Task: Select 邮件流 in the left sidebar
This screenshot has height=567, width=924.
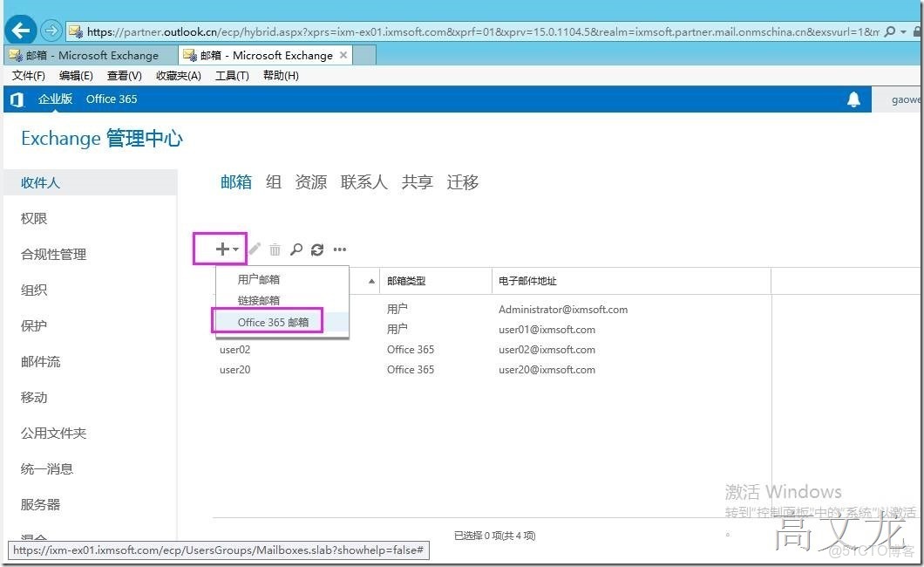Action: pyautogui.click(x=44, y=361)
